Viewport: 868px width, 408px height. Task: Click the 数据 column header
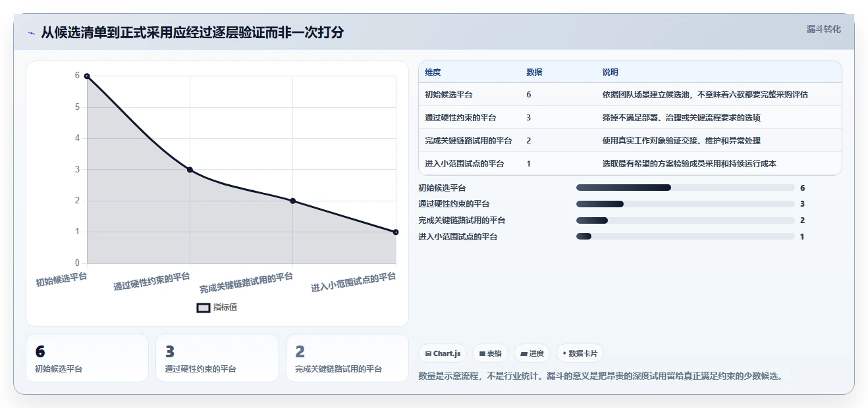534,72
